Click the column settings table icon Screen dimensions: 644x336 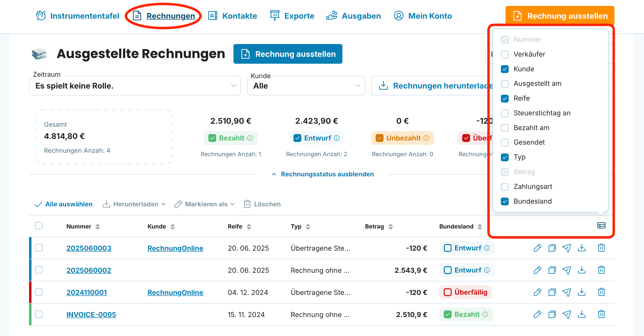click(601, 226)
